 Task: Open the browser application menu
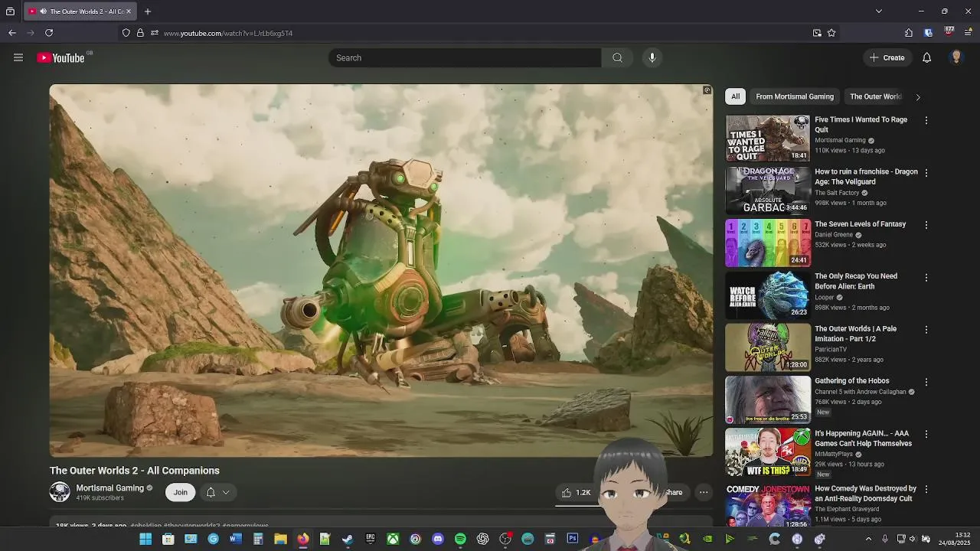[x=969, y=33]
